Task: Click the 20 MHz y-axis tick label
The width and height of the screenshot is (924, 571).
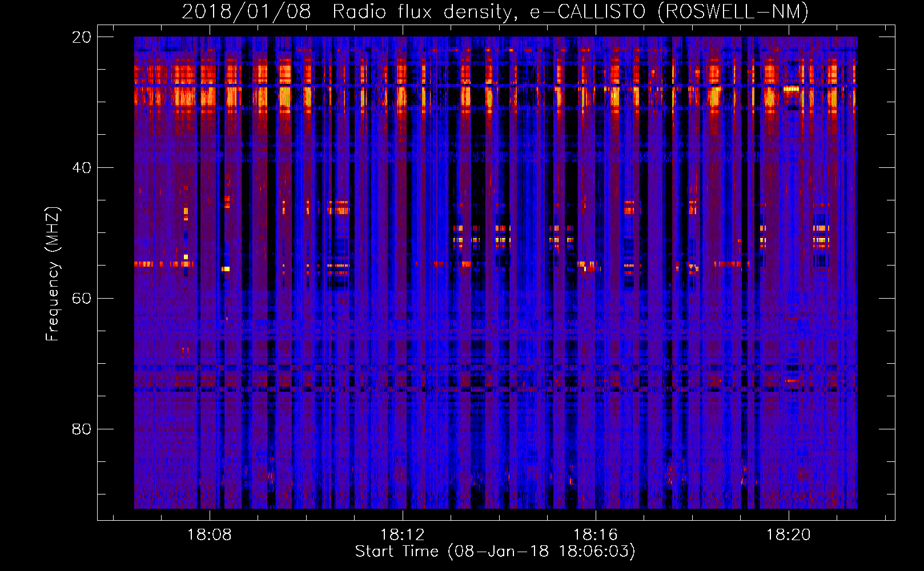Action: (82, 37)
